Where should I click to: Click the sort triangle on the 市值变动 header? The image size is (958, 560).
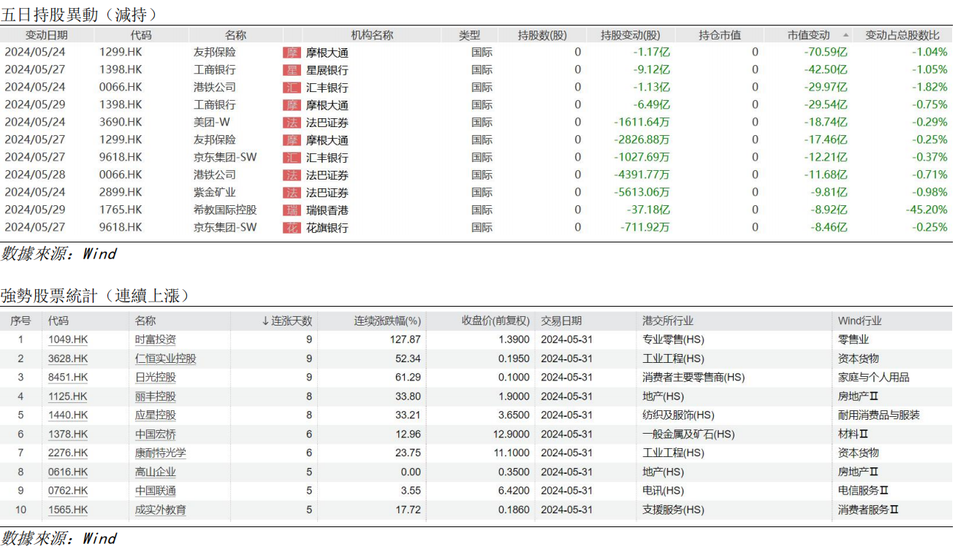point(846,35)
